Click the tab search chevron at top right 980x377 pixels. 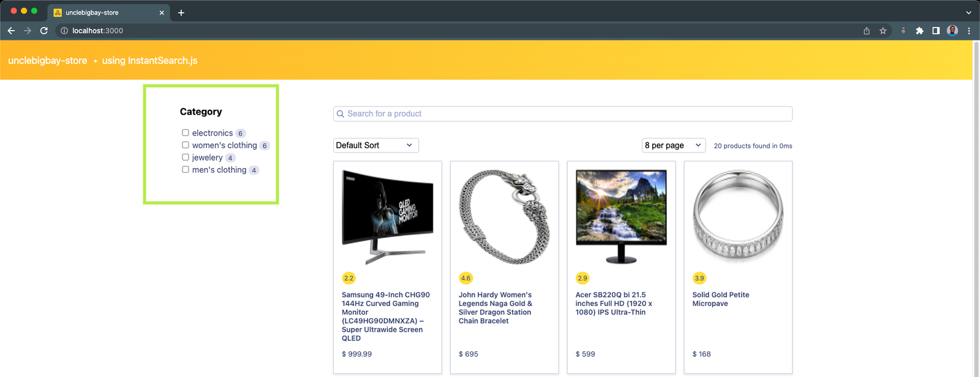coord(968,12)
